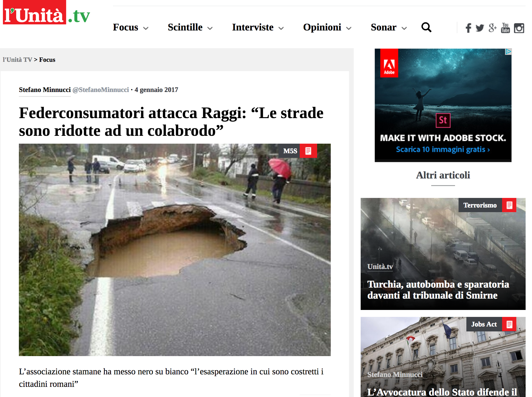The image size is (532, 397).
Task: Open the Google Plus icon
Action: click(x=493, y=28)
